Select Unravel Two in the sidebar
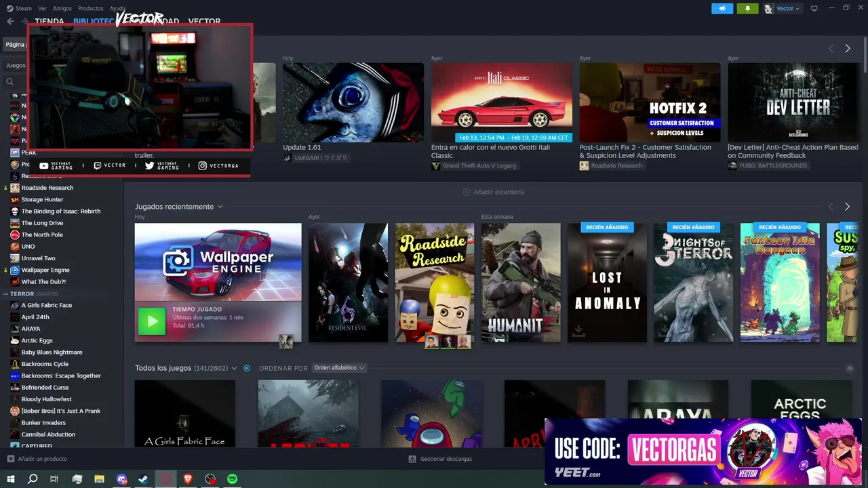This screenshot has height=488, width=868. point(38,258)
